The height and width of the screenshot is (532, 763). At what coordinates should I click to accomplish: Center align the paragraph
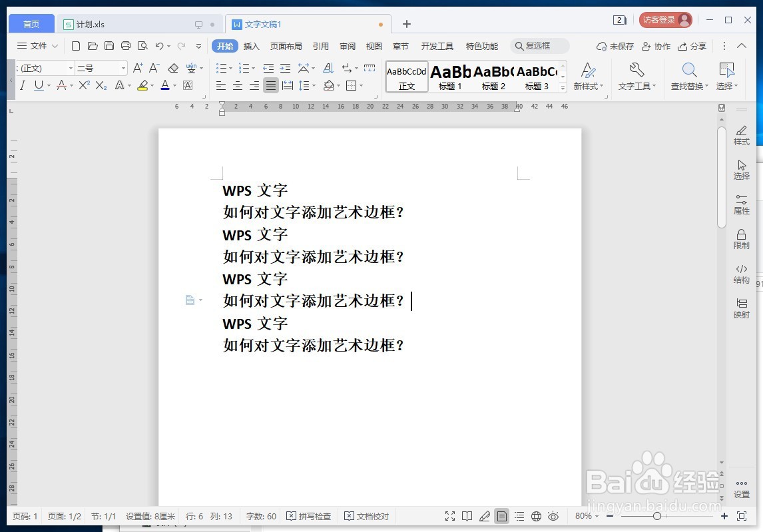(238, 86)
